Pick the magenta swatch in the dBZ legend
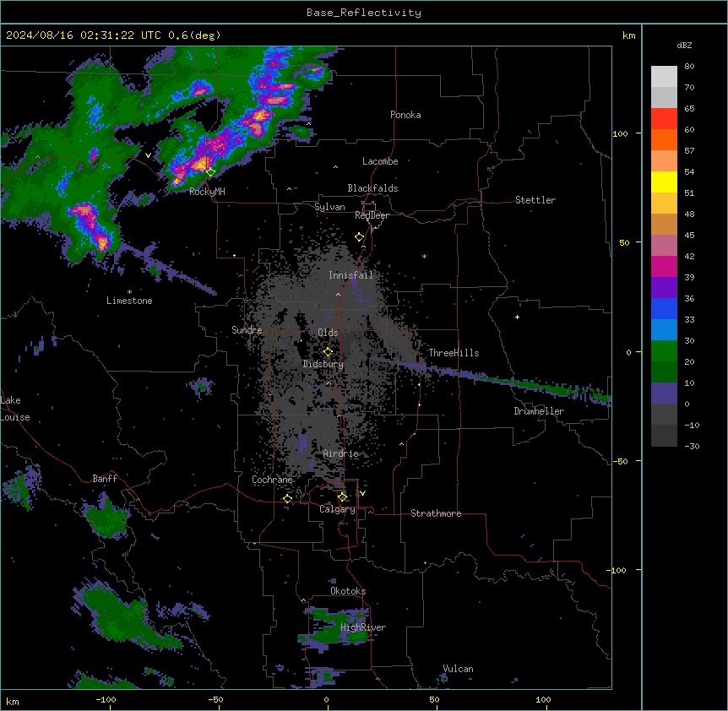This screenshot has width=728, height=711. [664, 266]
